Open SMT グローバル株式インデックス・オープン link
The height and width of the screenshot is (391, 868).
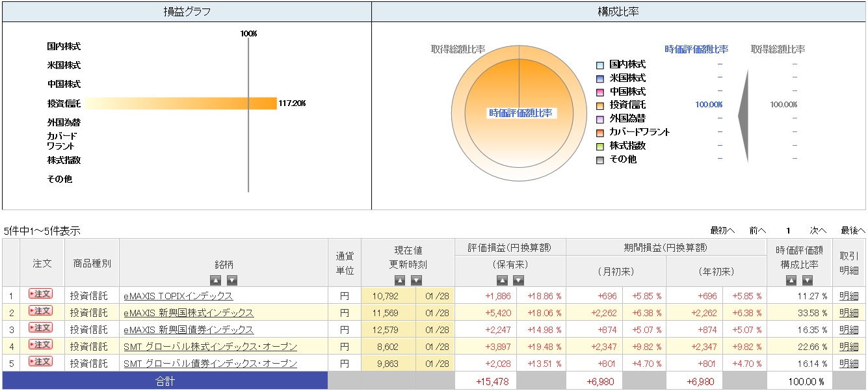click(210, 347)
